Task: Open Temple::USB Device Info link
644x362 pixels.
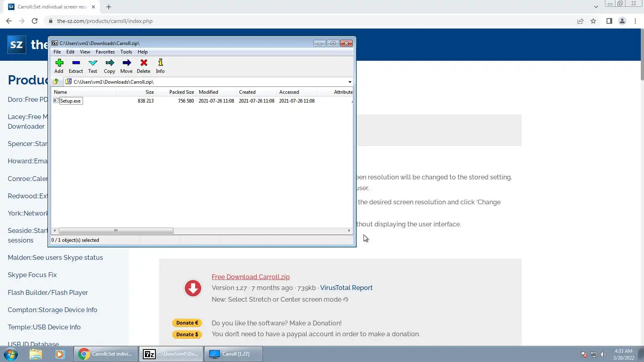Action: click(x=44, y=327)
